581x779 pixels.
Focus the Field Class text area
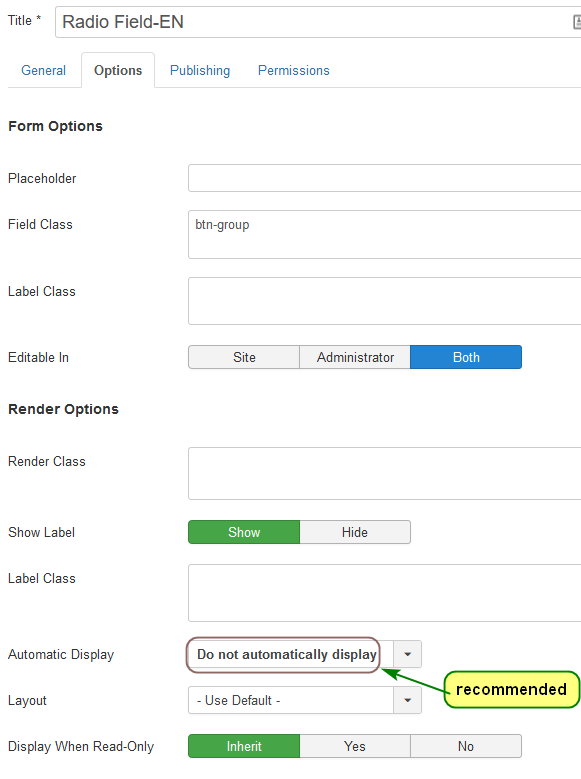pyautogui.click(x=385, y=234)
